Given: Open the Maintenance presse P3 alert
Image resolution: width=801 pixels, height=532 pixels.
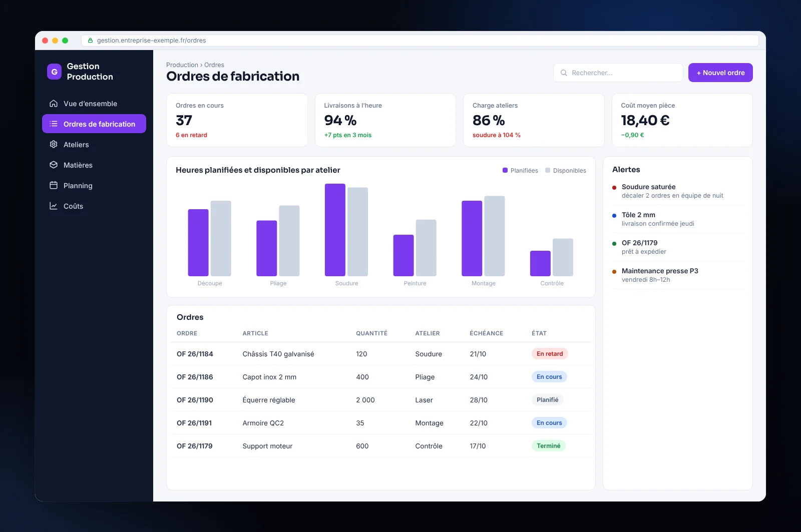Looking at the screenshot, I should pyautogui.click(x=677, y=275).
